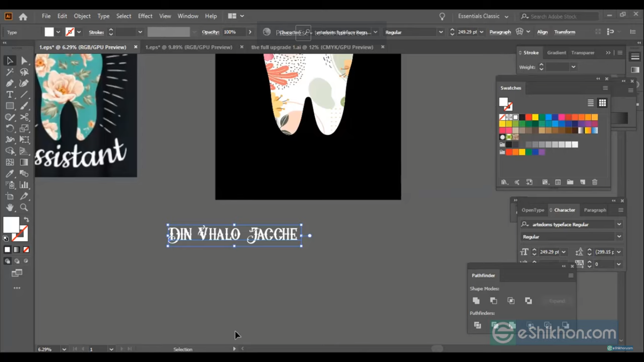This screenshot has width=644, height=362.
Task: Select the Free Transform tool
Action: click(x=25, y=140)
